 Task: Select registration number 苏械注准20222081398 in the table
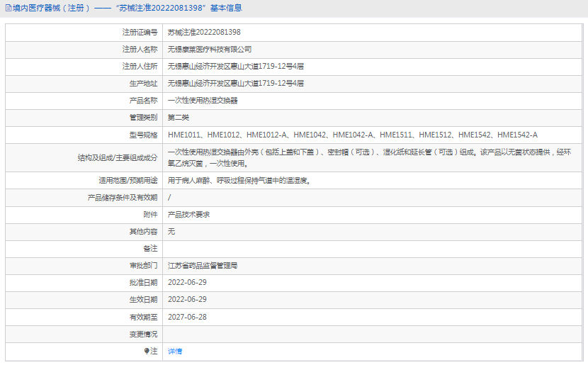[204, 33]
